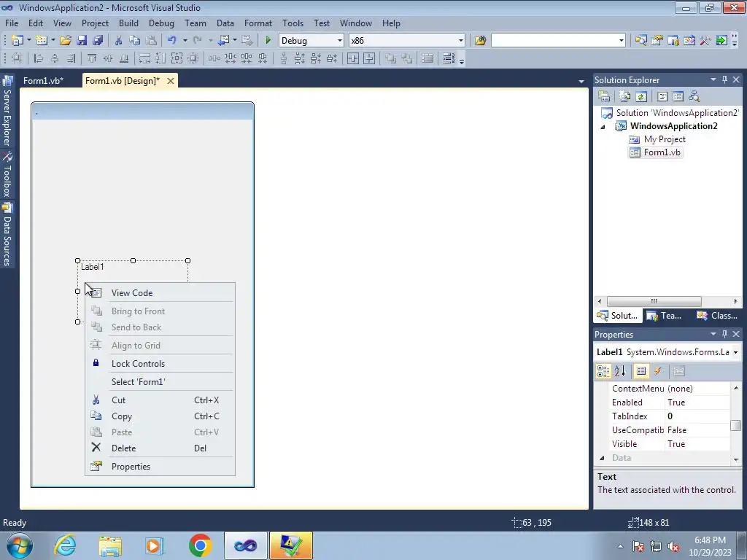This screenshot has height=560, width=747.
Task: Collapse the Data category in Properties
Action: pyautogui.click(x=602, y=458)
